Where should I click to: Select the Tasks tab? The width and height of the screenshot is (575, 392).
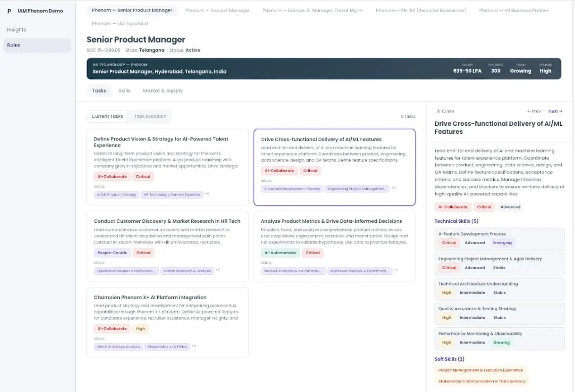pyautogui.click(x=99, y=90)
